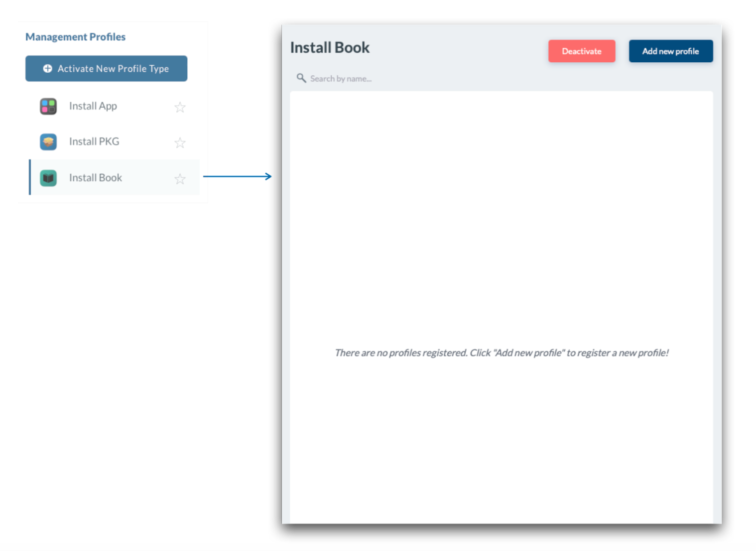
Task: Click the green Install Book icon in the sidebar
Action: 48,178
